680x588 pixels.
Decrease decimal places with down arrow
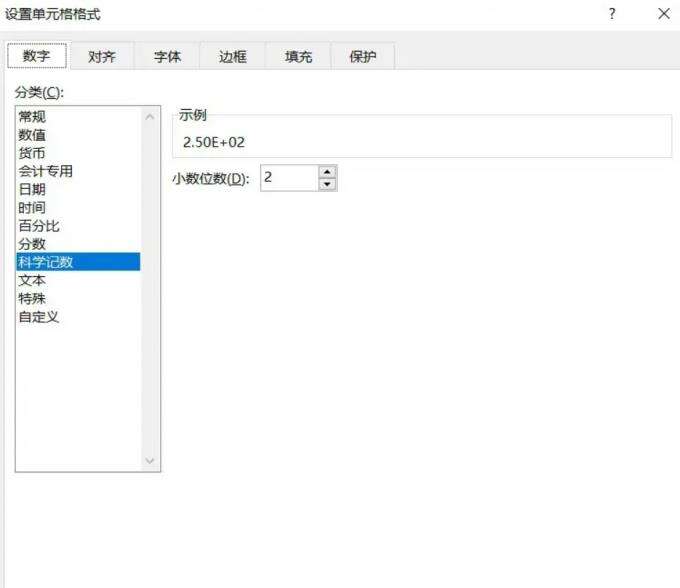coord(327,184)
